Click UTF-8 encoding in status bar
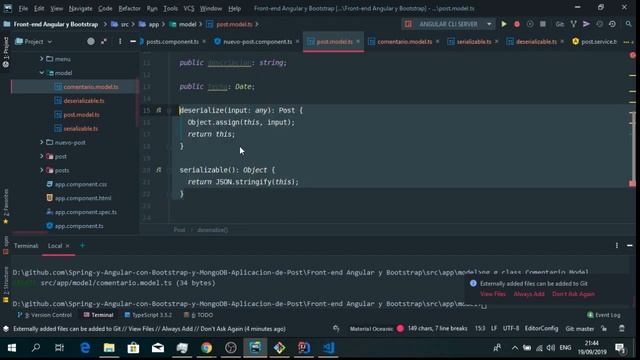 pyautogui.click(x=511, y=329)
